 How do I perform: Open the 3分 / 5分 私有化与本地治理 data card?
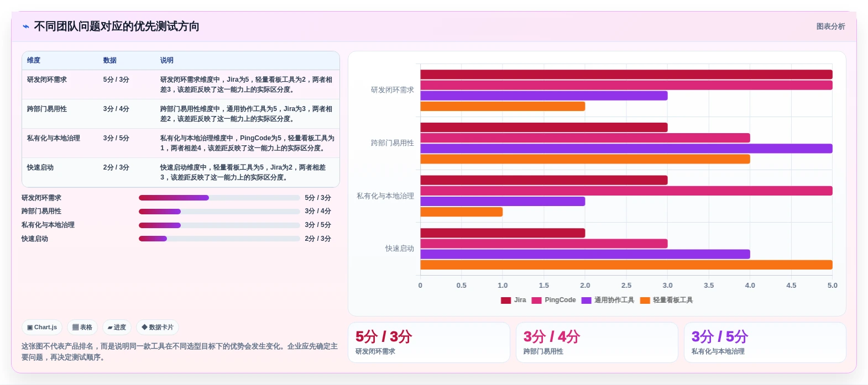[x=765, y=342]
